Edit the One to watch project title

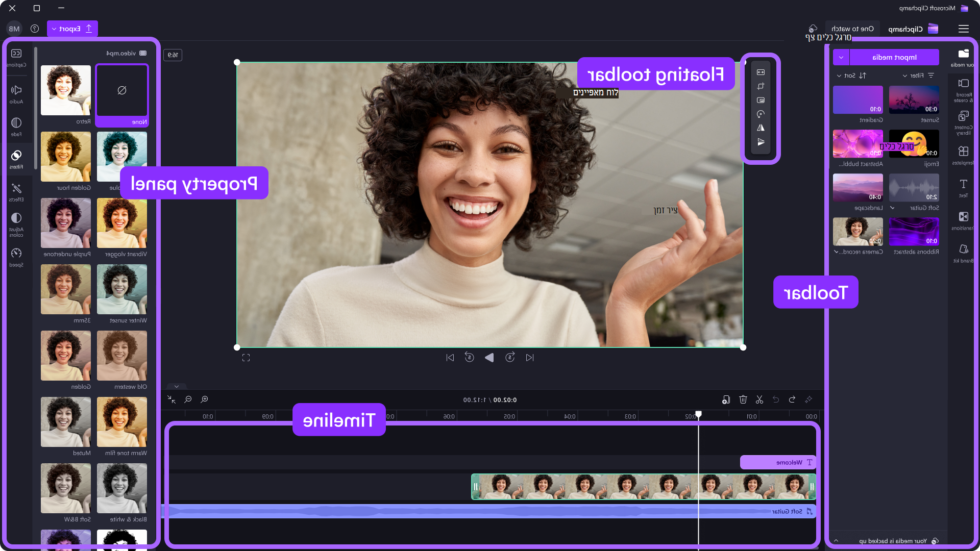pyautogui.click(x=852, y=29)
